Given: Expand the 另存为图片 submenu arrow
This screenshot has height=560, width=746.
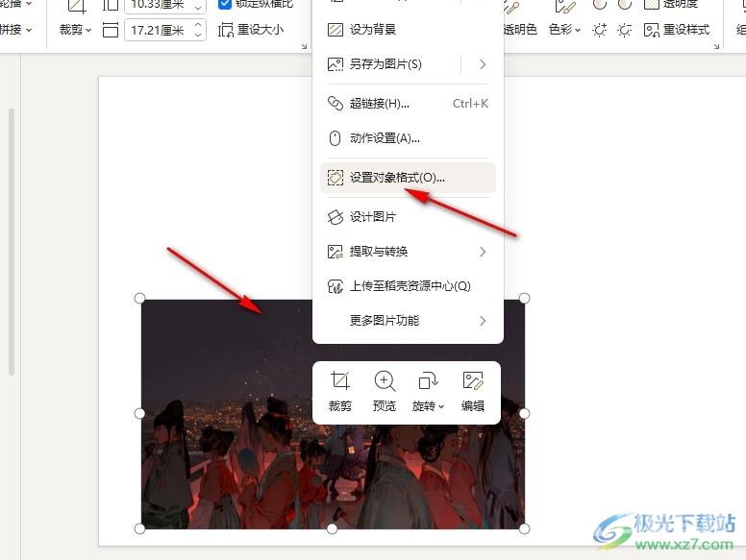Looking at the screenshot, I should (483, 64).
